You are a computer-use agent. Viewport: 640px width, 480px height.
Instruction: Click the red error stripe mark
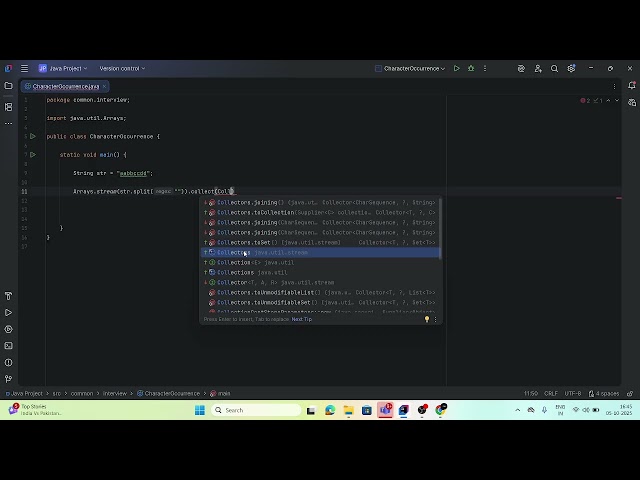click(619, 198)
